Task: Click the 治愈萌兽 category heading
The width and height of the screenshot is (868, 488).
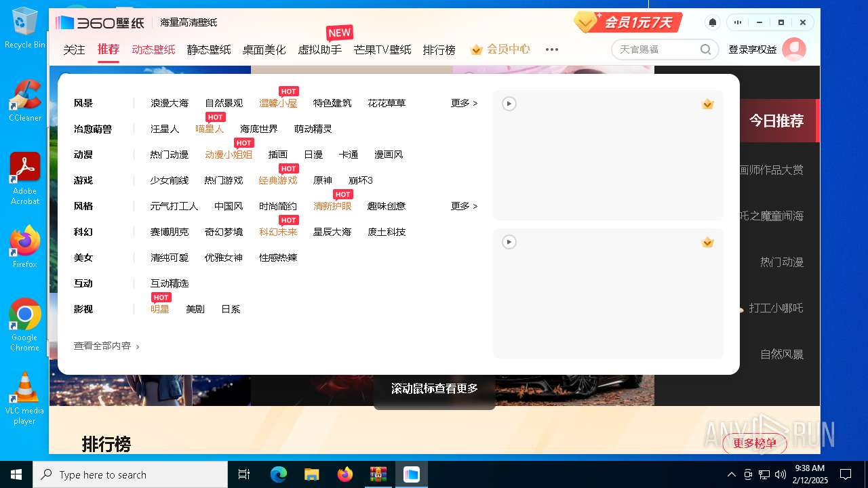Action: coord(93,129)
